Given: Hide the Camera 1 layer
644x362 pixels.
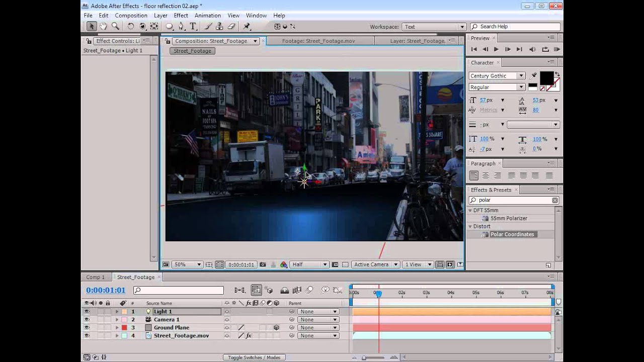Looking at the screenshot, I should (x=87, y=320).
